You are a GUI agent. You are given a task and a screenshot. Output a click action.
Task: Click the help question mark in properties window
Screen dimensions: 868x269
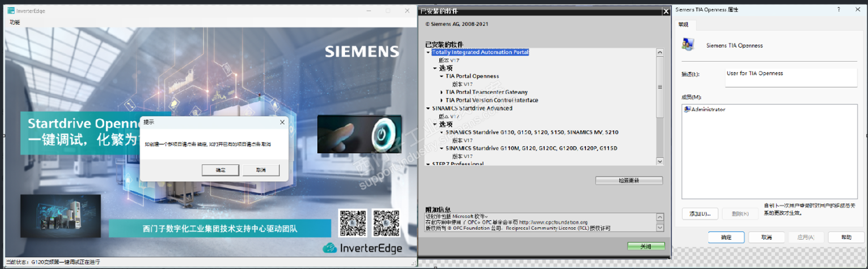[839, 9]
